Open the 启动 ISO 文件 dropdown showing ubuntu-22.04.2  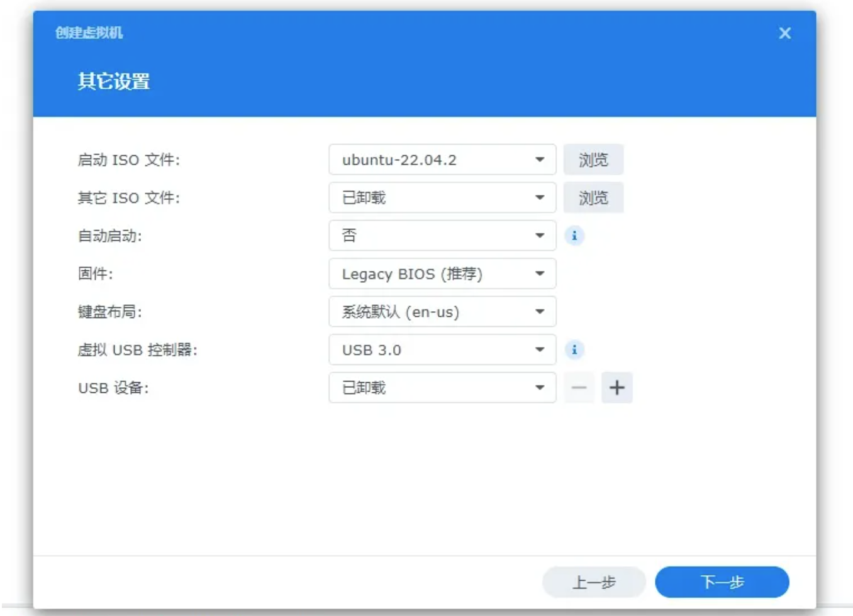click(x=440, y=159)
